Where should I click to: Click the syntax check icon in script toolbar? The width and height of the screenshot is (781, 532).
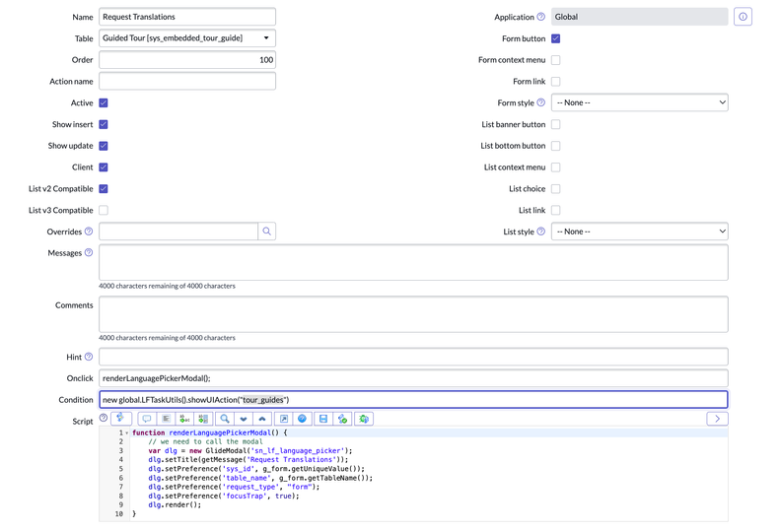(342, 419)
